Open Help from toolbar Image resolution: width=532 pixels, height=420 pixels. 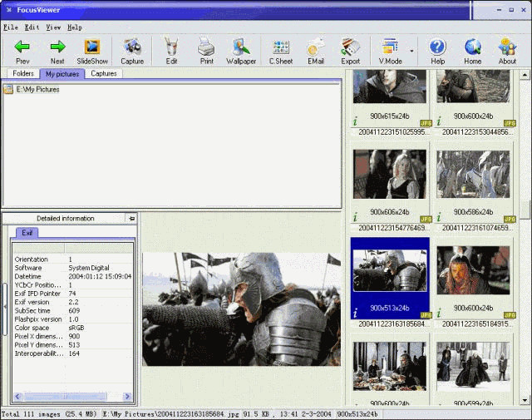[438, 52]
